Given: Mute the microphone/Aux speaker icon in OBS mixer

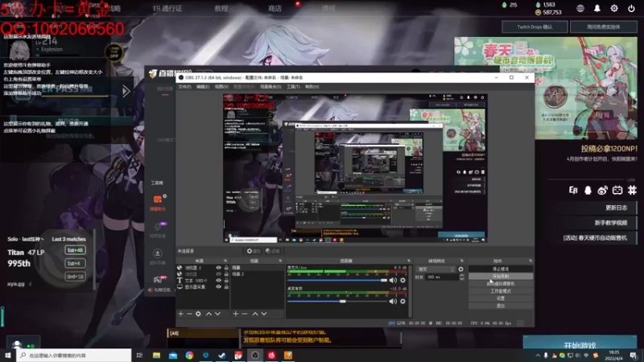Looking at the screenshot, I should (393, 280).
